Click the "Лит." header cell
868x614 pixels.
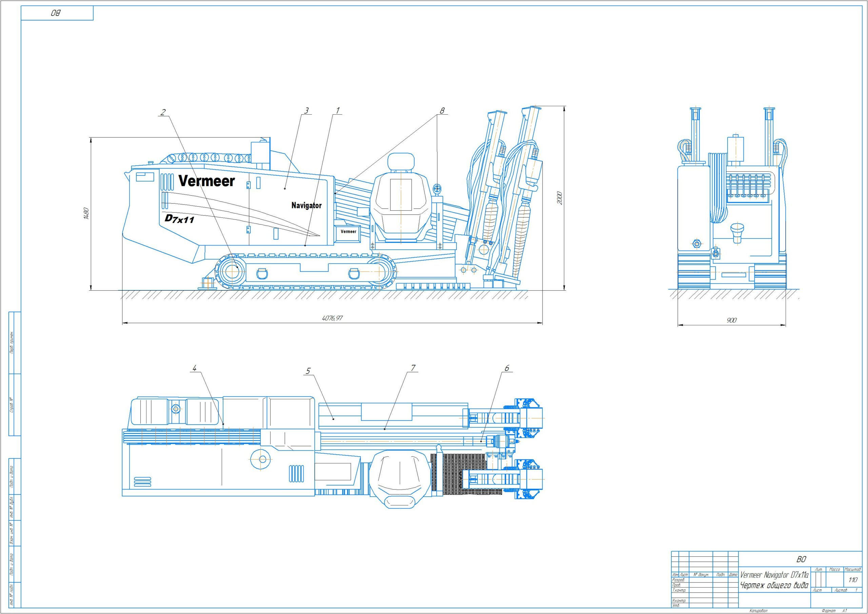pyautogui.click(x=819, y=569)
